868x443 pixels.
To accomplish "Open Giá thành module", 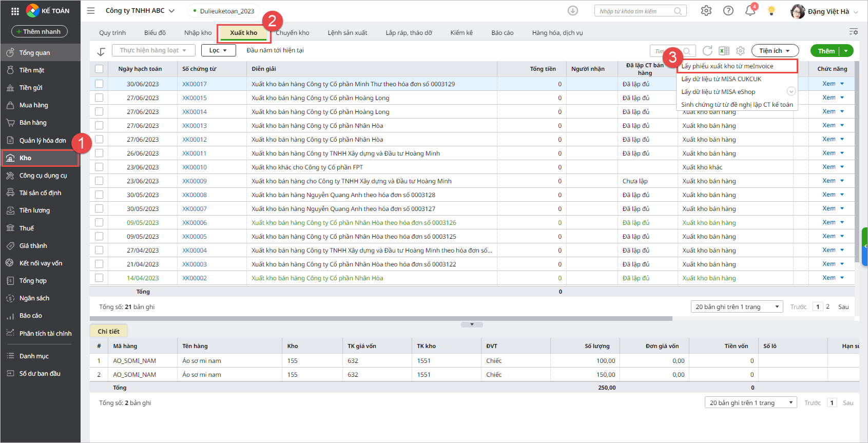I will pos(41,245).
